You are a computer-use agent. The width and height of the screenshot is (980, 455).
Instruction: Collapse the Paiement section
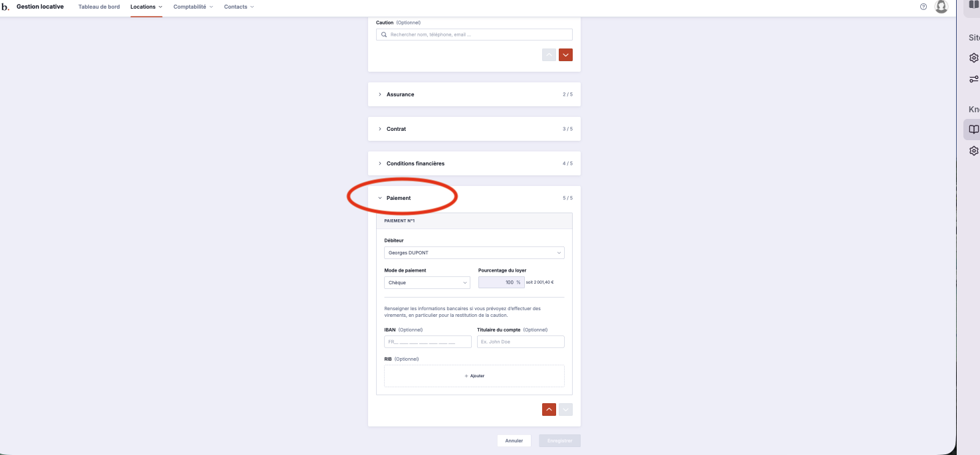tap(399, 198)
